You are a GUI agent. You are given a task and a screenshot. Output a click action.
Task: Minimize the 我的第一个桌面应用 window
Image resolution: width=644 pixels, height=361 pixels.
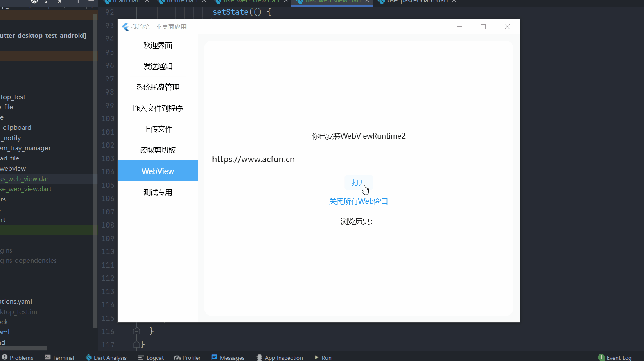tap(459, 27)
